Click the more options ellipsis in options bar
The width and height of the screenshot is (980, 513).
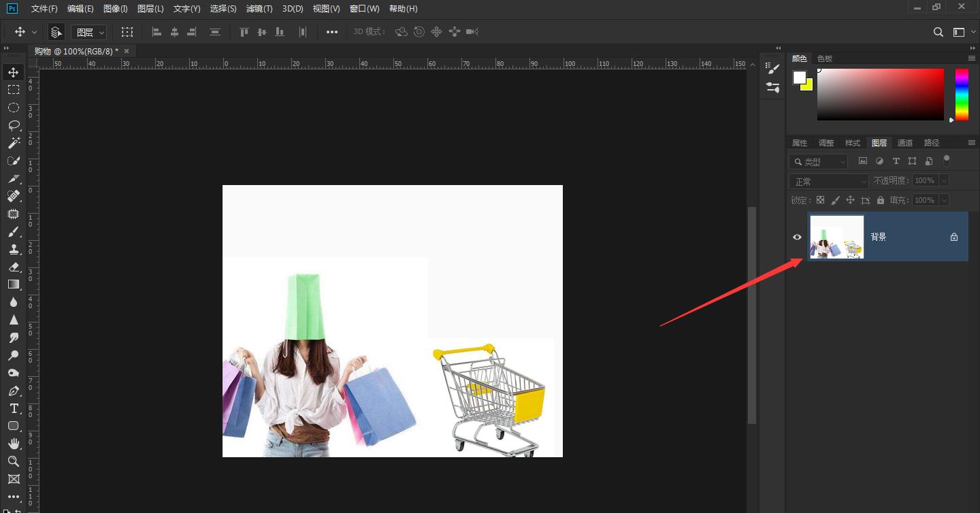click(332, 32)
